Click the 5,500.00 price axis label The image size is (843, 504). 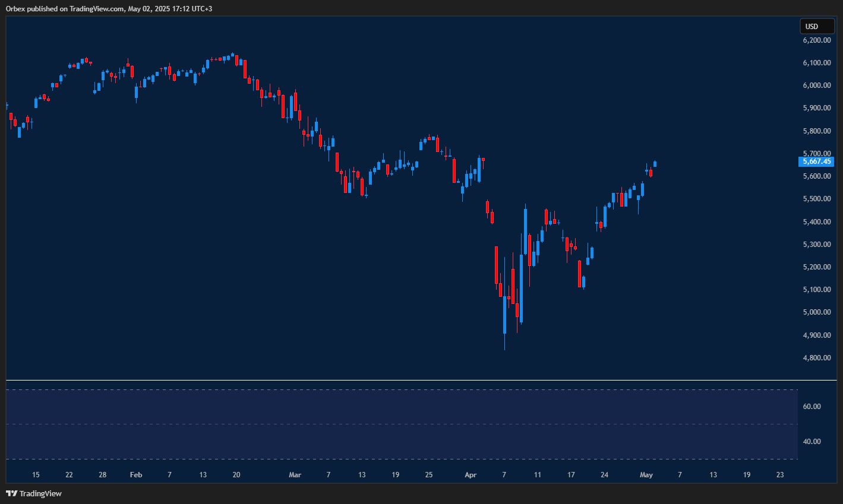(x=816, y=199)
